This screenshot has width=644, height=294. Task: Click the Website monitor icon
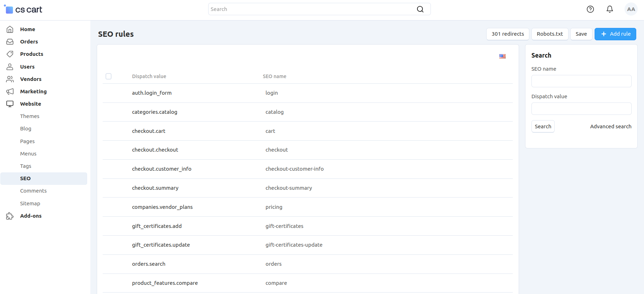[x=10, y=104]
